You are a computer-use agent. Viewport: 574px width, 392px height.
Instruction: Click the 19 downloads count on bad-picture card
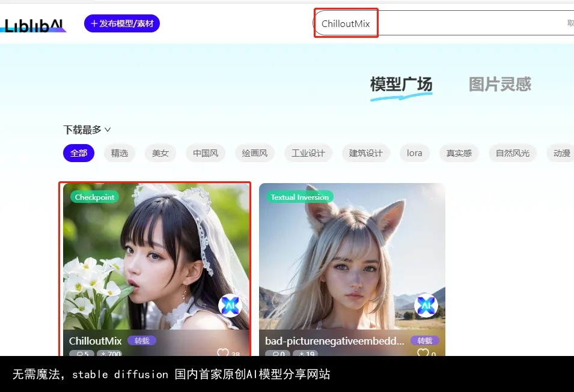coord(306,353)
